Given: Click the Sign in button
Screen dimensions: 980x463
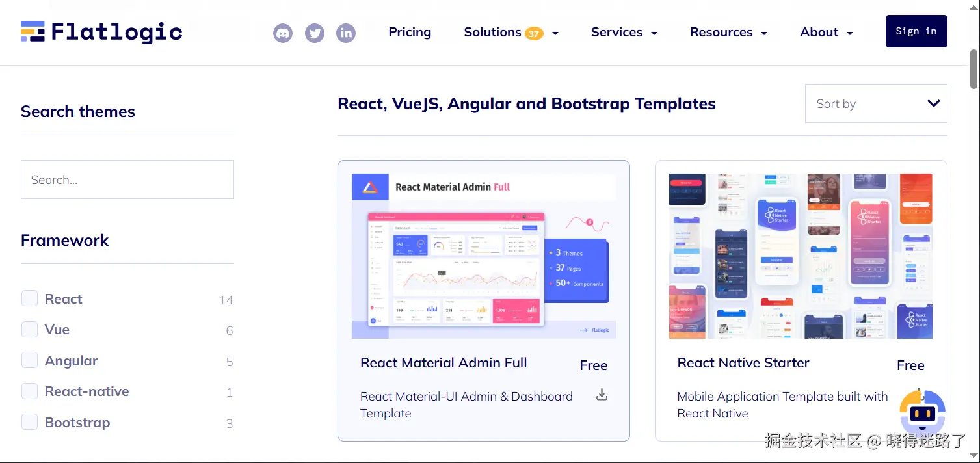Looking at the screenshot, I should [916, 31].
